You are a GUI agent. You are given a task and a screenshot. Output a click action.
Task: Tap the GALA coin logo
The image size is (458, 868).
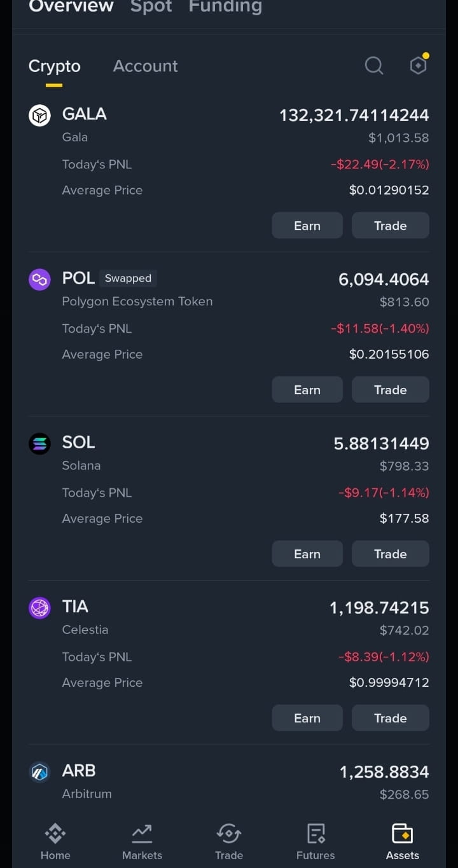point(39,116)
